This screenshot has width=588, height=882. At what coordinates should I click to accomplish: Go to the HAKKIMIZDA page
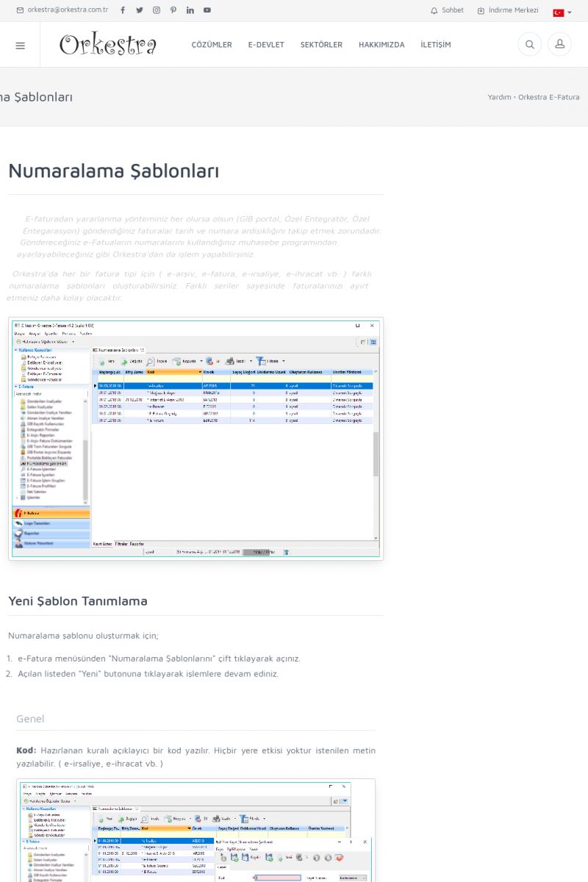(x=381, y=45)
